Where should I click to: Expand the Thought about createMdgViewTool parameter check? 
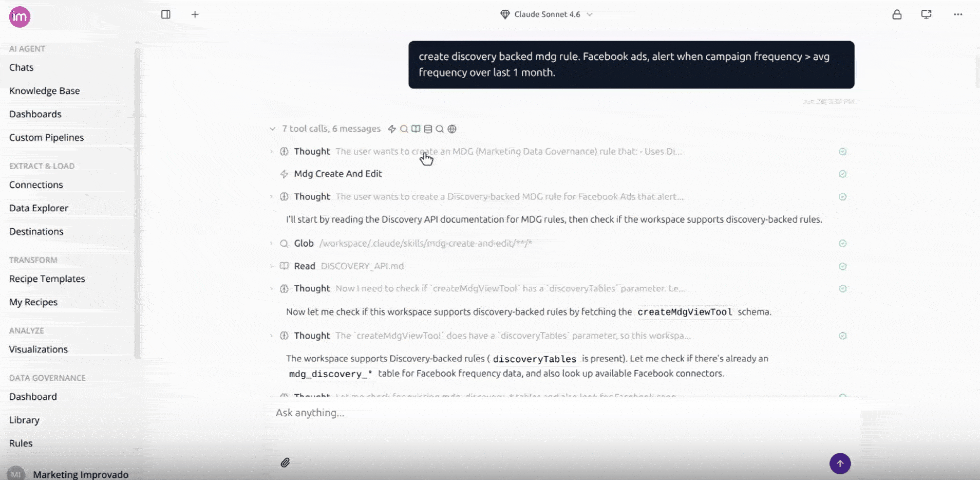coord(271,289)
